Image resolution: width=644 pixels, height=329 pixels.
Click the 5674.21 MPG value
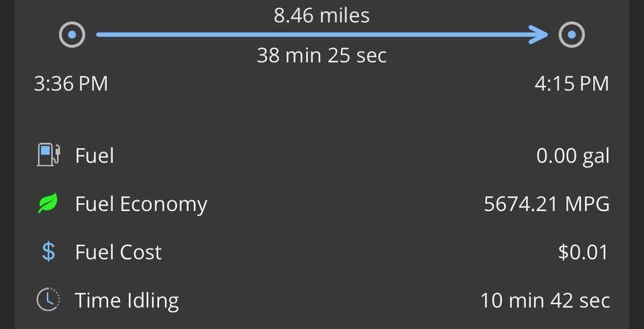click(547, 204)
